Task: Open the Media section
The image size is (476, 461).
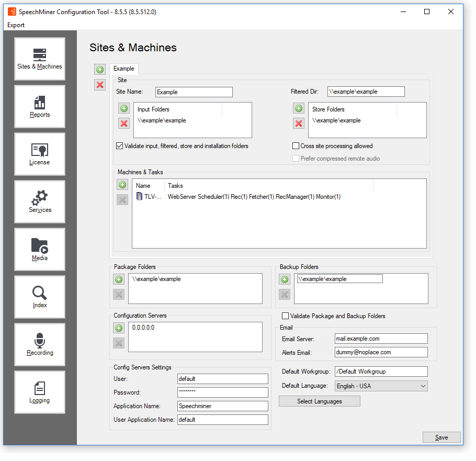Action: 39,249
